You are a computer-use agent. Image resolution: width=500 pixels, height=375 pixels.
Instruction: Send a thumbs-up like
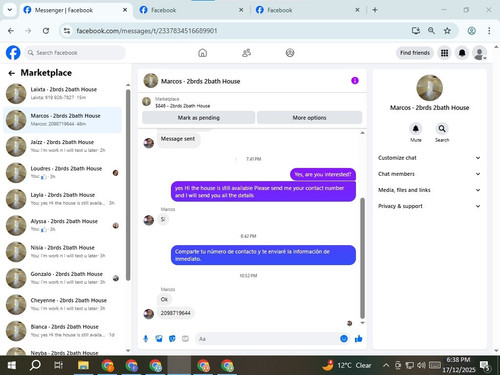[358, 339]
